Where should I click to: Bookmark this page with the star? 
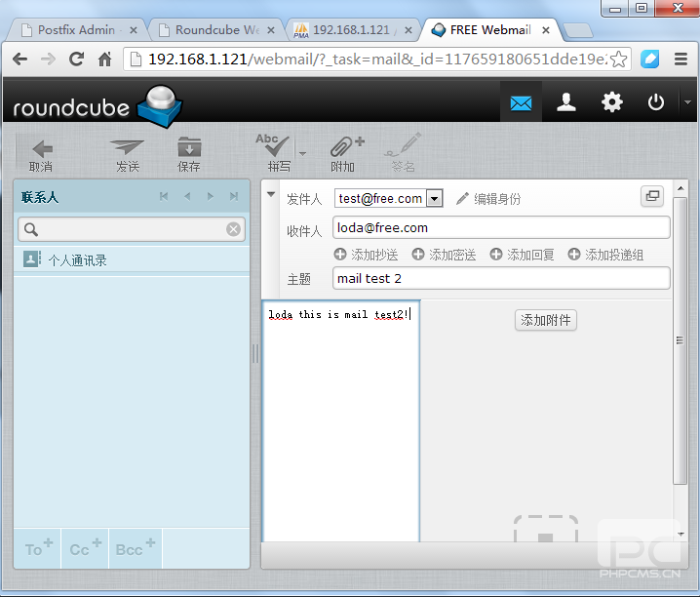pyautogui.click(x=619, y=59)
